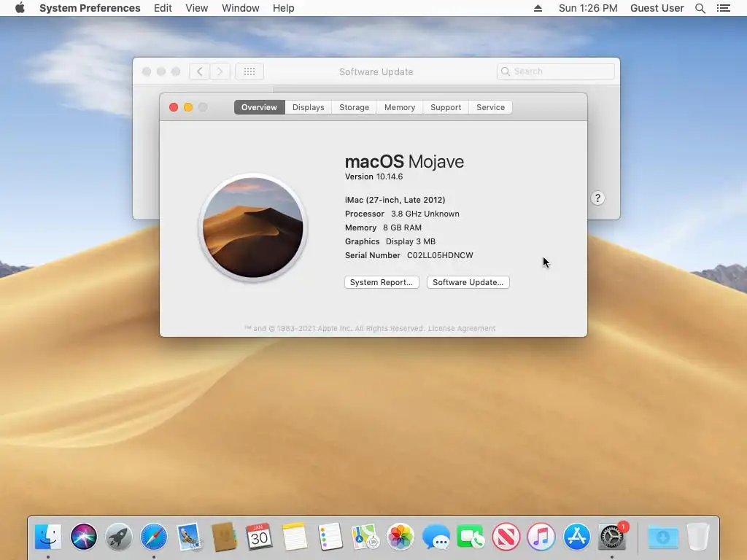Open iTunes music note icon
This screenshot has width=747, height=560.
pyautogui.click(x=541, y=537)
